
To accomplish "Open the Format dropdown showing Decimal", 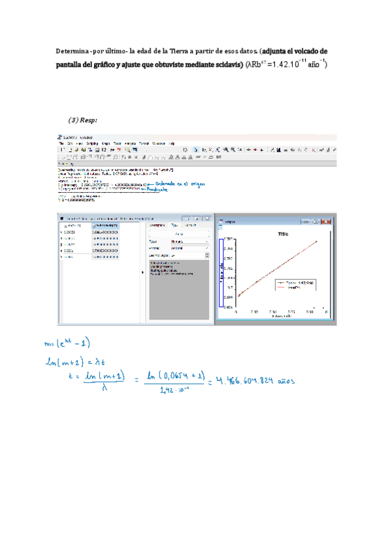I will coord(190,248).
